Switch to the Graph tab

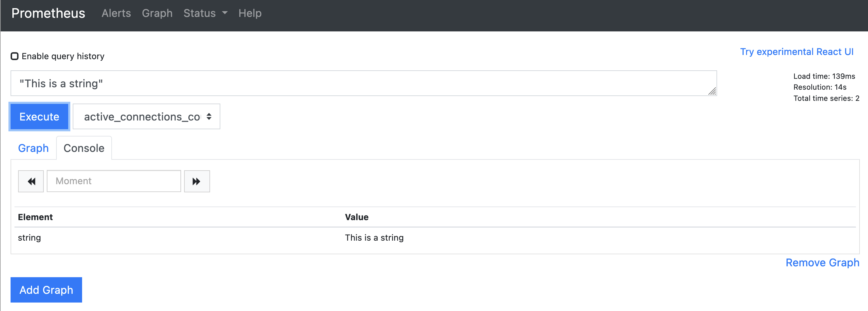(x=34, y=148)
